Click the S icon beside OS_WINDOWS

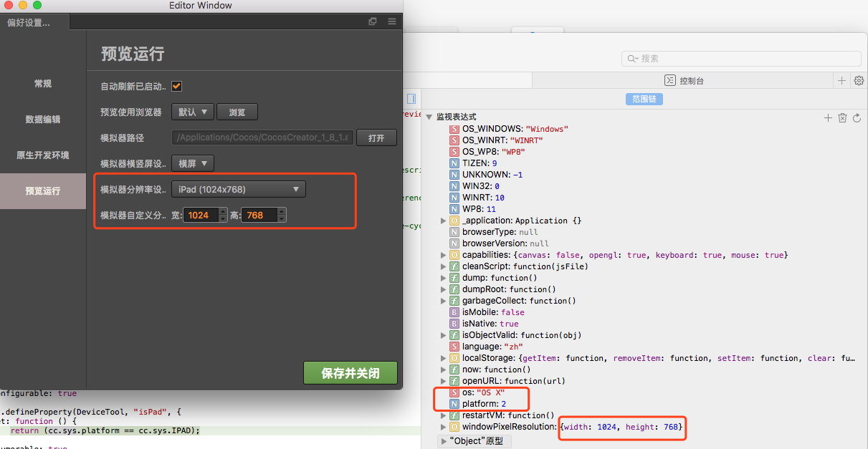coord(454,129)
